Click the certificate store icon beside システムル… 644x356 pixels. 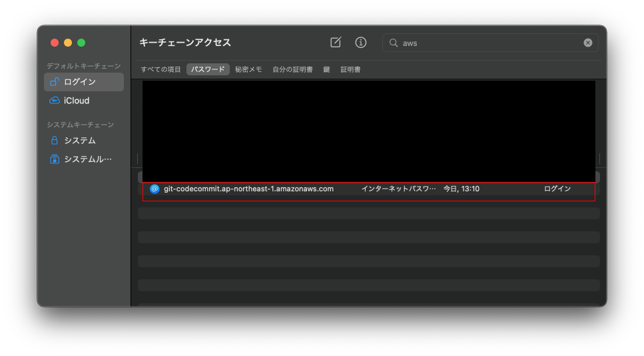[54, 159]
